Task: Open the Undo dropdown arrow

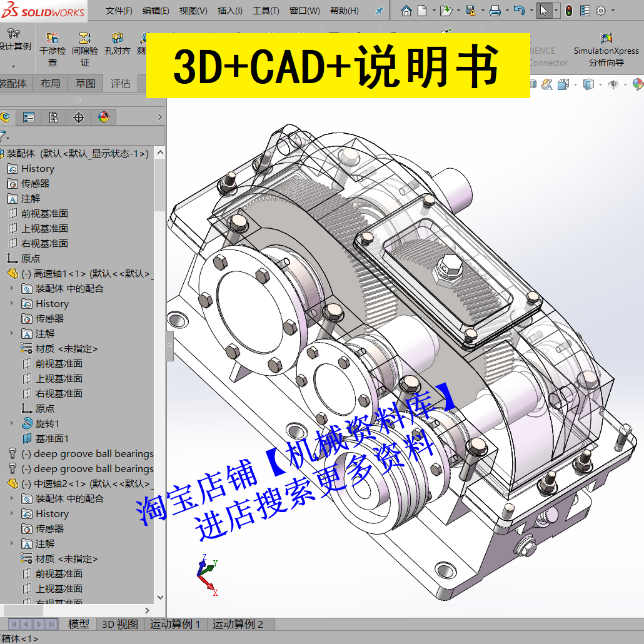Action: click(532, 10)
